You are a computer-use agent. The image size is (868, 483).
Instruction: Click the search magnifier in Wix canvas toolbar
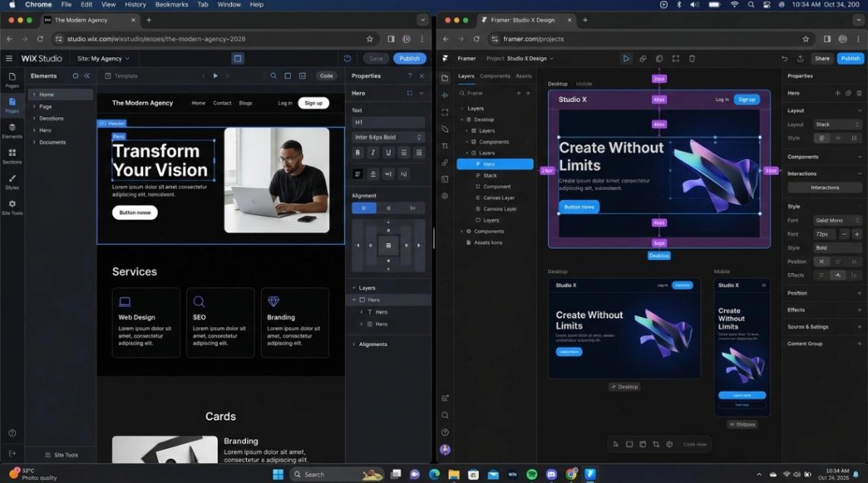pyautogui.click(x=273, y=76)
